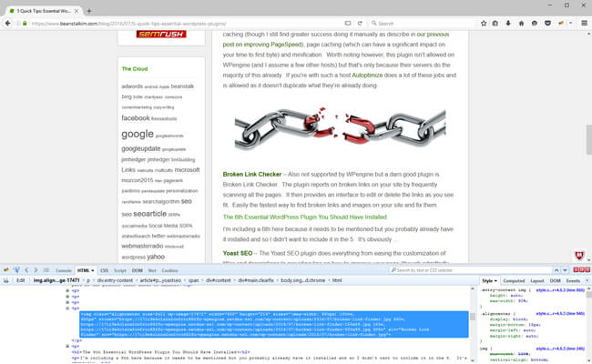Select html node in the breadcrumb path
The height and width of the screenshot is (364, 592).
[x=337, y=280]
